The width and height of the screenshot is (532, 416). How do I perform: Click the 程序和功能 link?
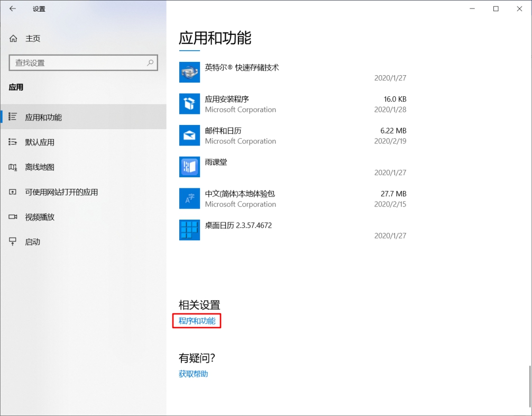click(197, 321)
